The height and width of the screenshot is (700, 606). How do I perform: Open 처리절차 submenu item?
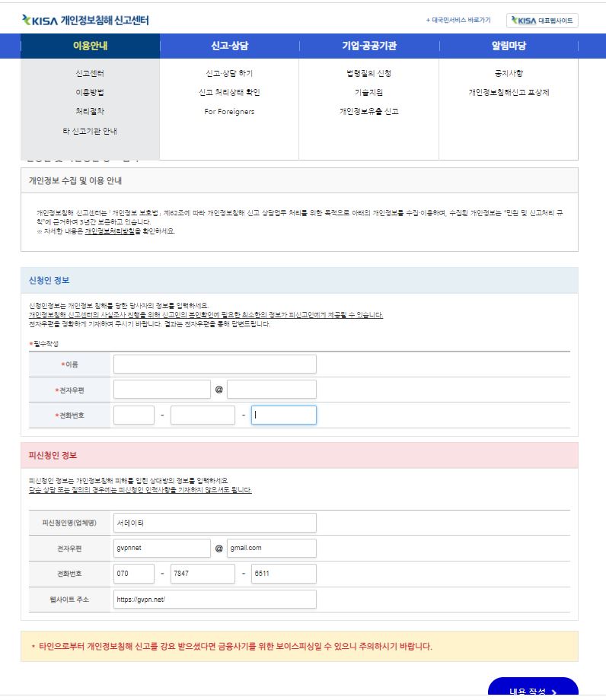tap(90, 111)
